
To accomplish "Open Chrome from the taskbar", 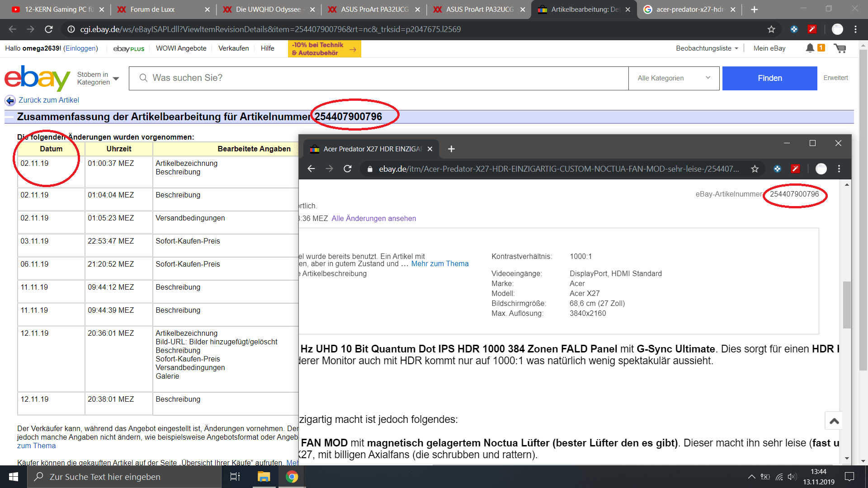I will point(292,477).
